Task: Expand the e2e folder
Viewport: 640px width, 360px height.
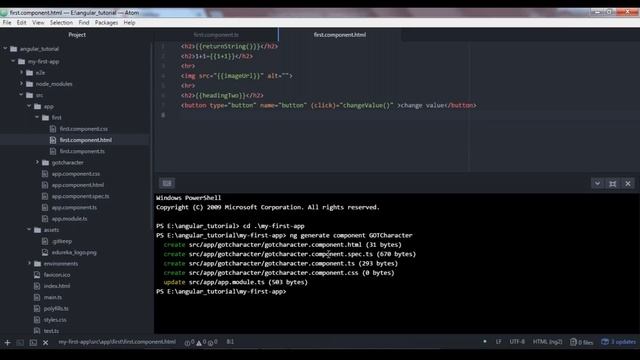Action: pos(21,73)
